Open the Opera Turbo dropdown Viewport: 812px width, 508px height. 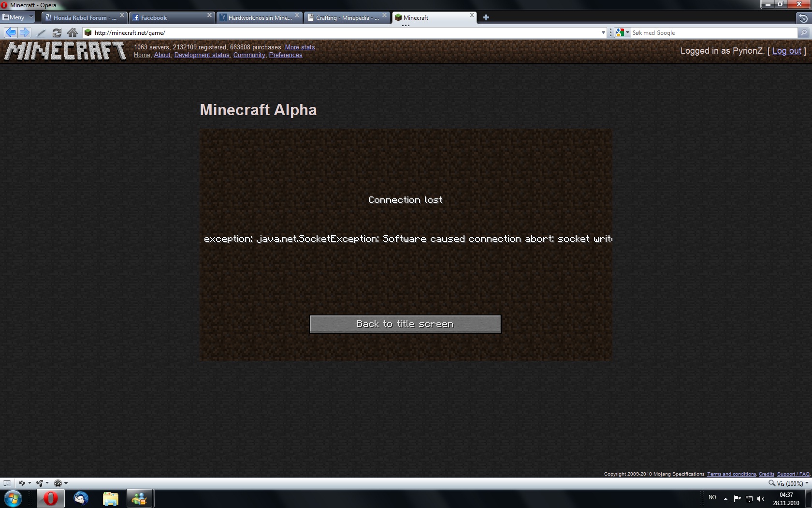[60, 483]
